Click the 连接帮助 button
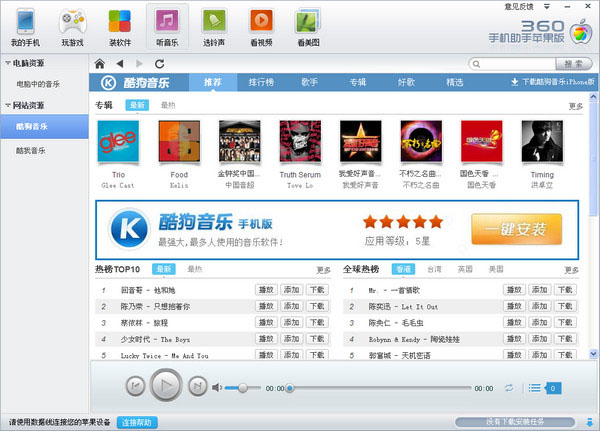Image resolution: width=600 pixels, height=431 pixels. pyautogui.click(x=137, y=423)
